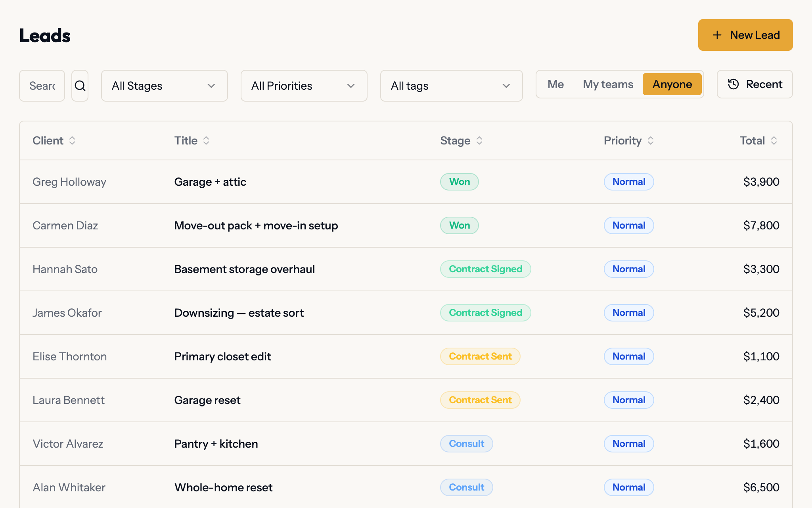
Task: Open the Carmen Diaz client name
Action: pos(65,225)
